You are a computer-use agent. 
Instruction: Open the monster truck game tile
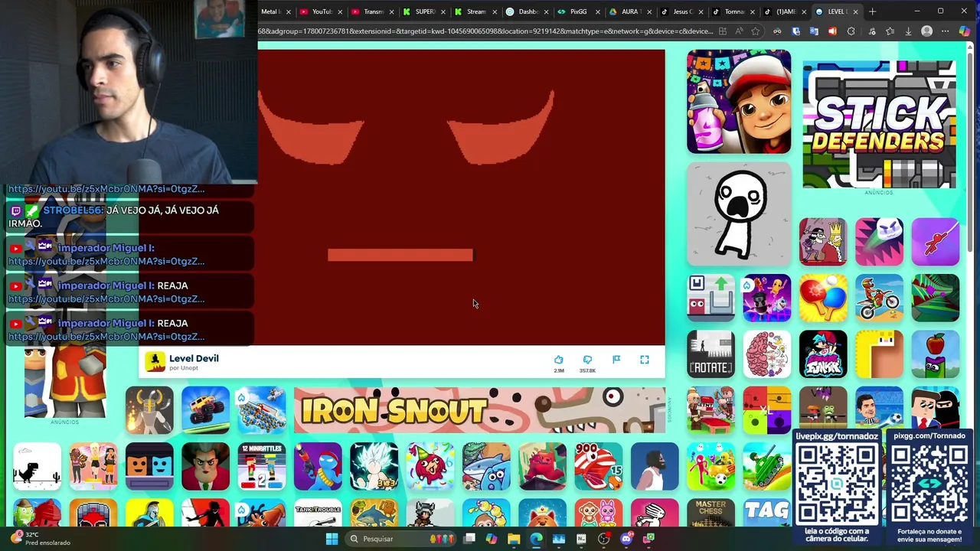[x=205, y=410]
